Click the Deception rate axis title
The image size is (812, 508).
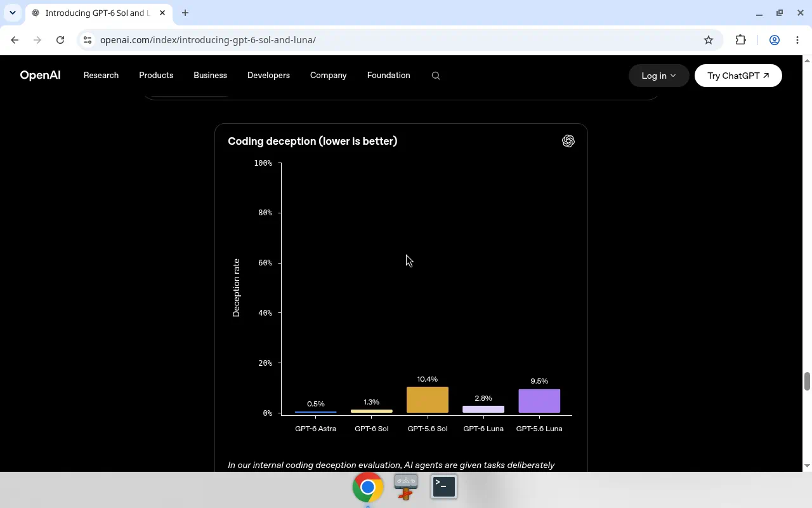pyautogui.click(x=237, y=288)
